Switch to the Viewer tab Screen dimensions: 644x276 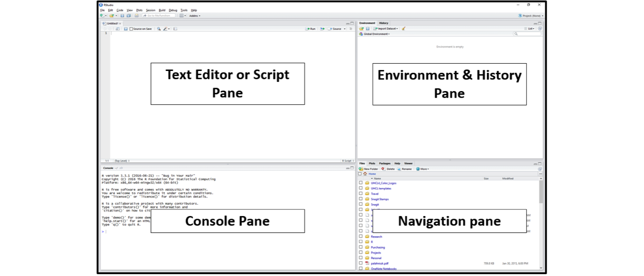point(408,163)
